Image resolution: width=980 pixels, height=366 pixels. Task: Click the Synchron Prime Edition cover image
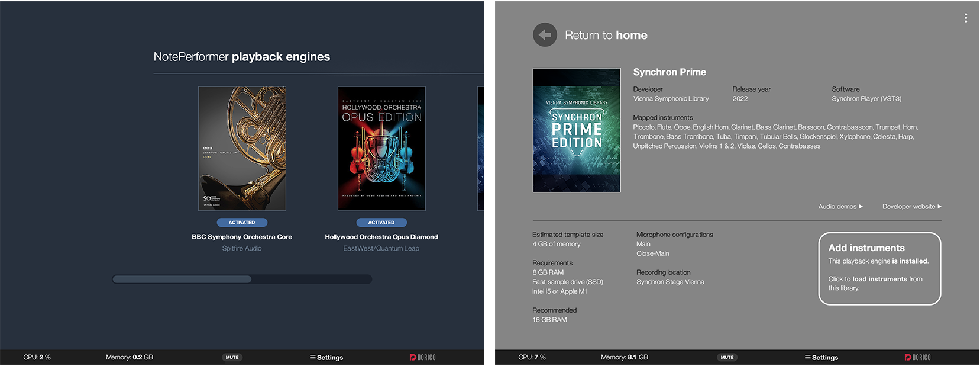577,130
